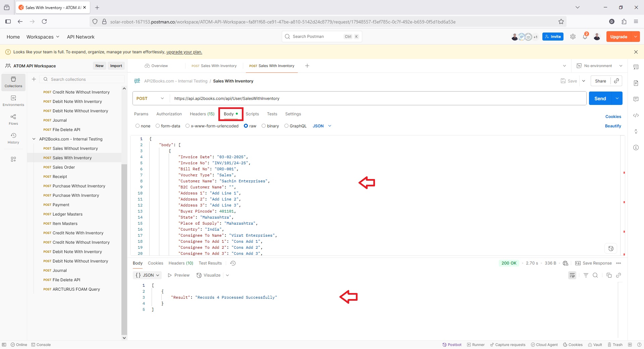The height and width of the screenshot is (349, 644).
Task: Collapse API2Books.com - Internal Testing folder
Action: tap(34, 139)
